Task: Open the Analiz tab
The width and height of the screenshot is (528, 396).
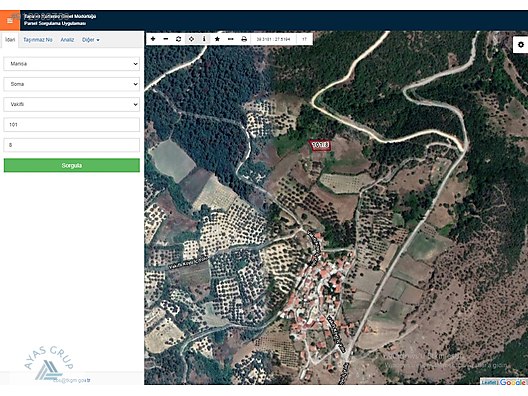Action: point(67,40)
